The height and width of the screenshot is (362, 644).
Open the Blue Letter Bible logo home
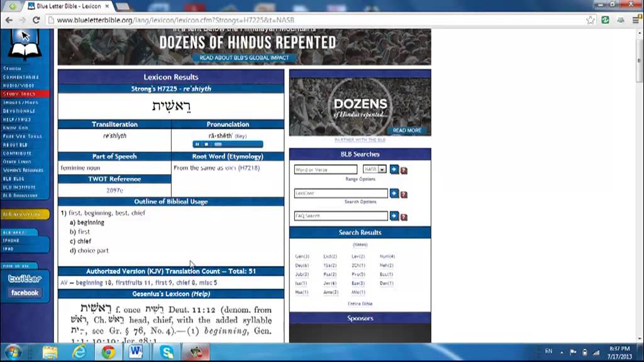pos(25,45)
